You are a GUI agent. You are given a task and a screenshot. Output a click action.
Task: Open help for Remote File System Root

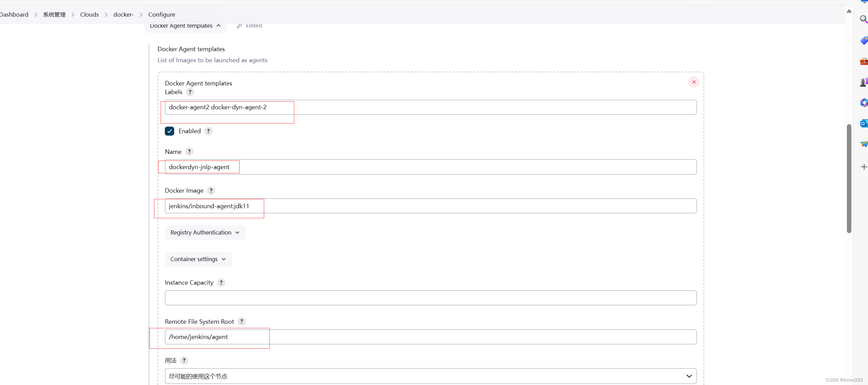[241, 321]
